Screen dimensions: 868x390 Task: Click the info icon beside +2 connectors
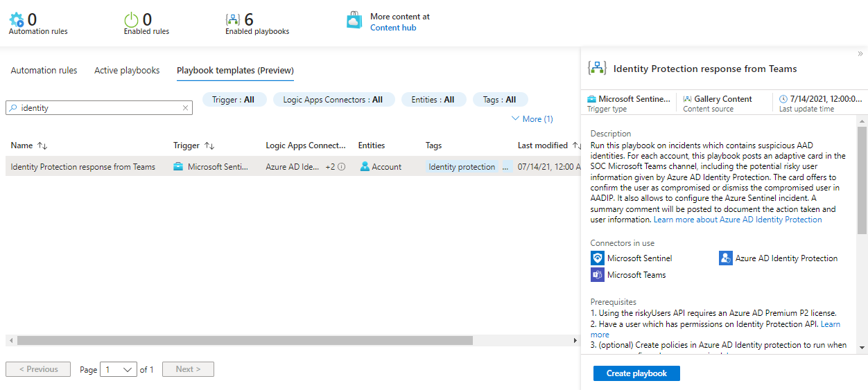(x=341, y=167)
